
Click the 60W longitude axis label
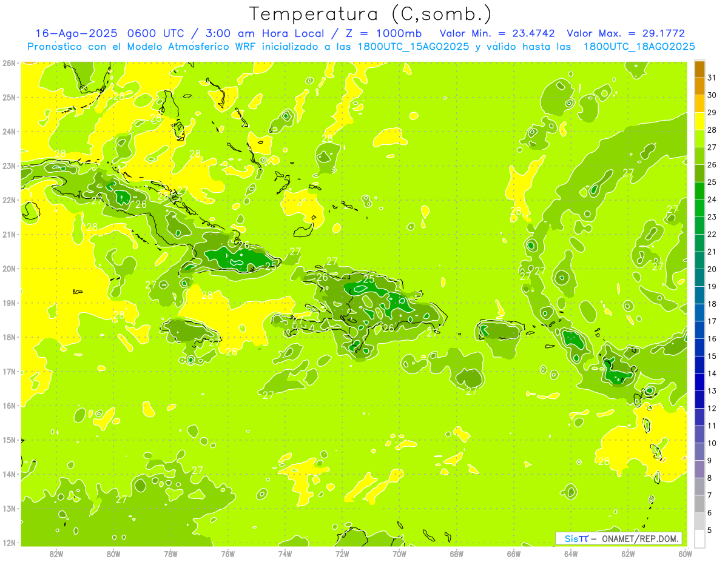[685, 554]
